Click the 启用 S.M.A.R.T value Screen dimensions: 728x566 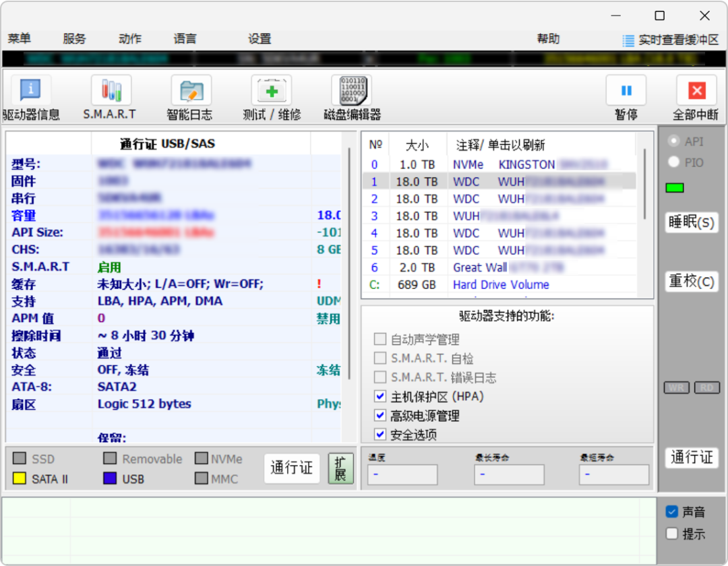109,268
